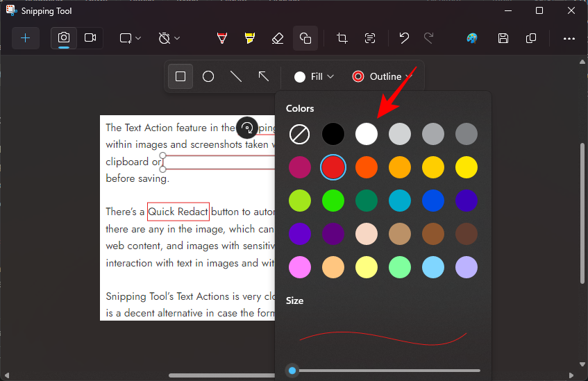Image resolution: width=588 pixels, height=381 pixels.
Task: Pick the pale peach skin swatch
Action: click(367, 234)
